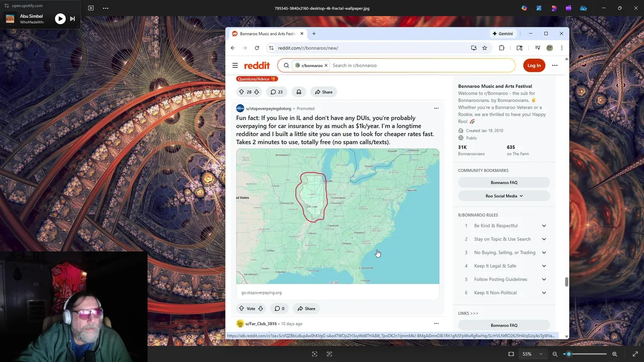The width and height of the screenshot is (644, 362).
Task: Open Gemini in Chrome
Action: (x=503, y=34)
